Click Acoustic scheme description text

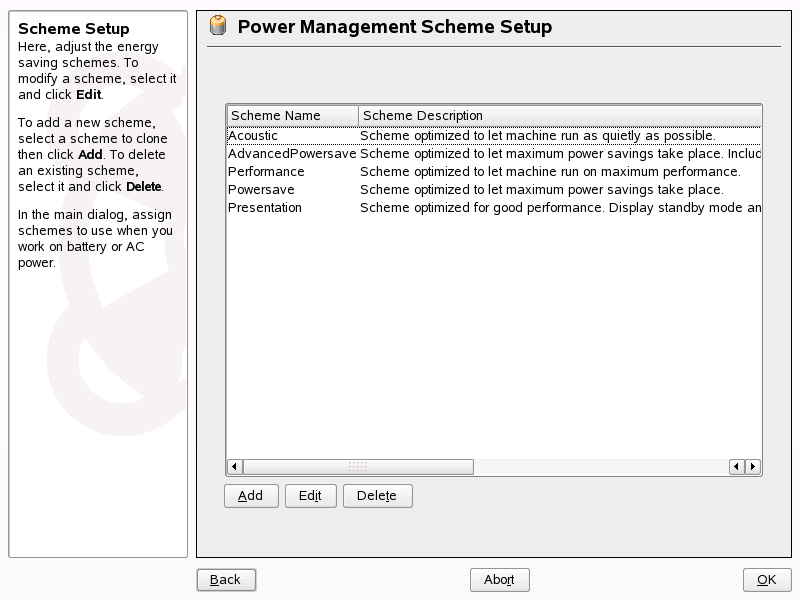(538, 136)
